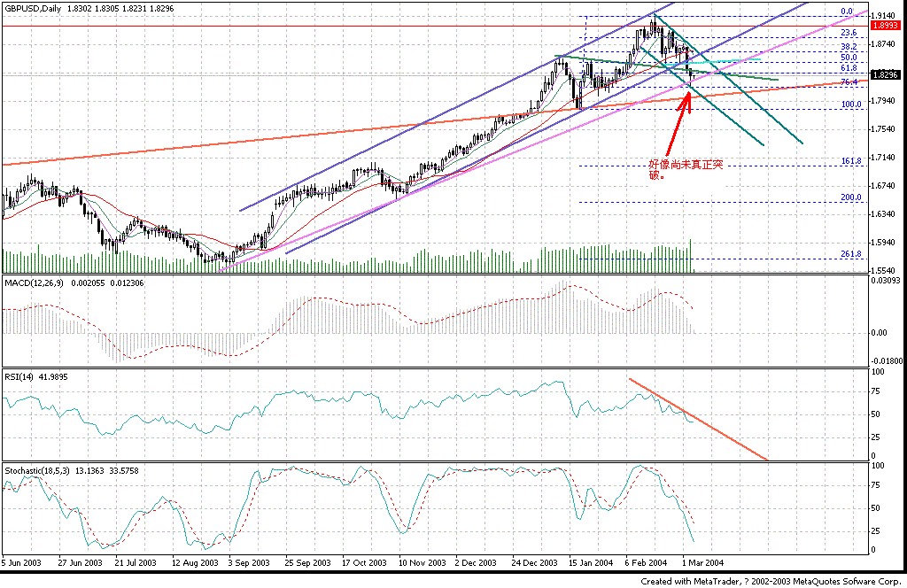Click the 6 Feb 2004 date label
907x588 pixels.
pos(646,562)
